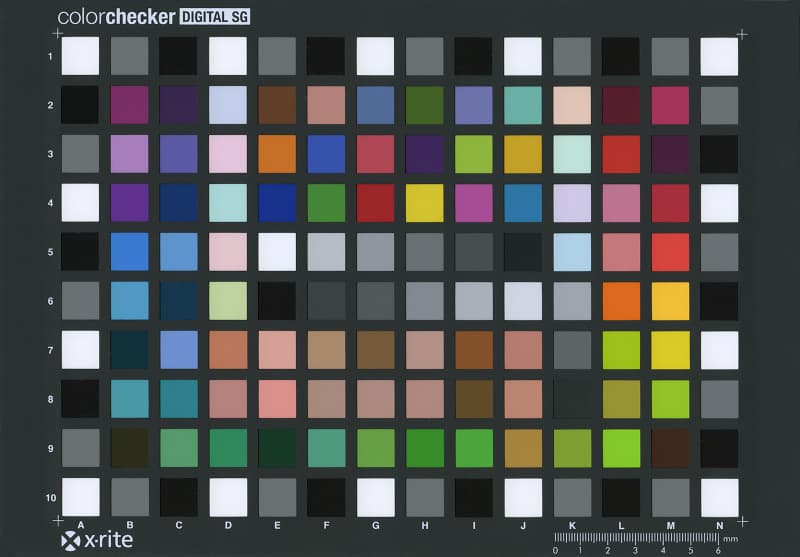Image resolution: width=800 pixels, height=557 pixels.
Task: Click the salmon pink patch at E8
Action: point(277,399)
